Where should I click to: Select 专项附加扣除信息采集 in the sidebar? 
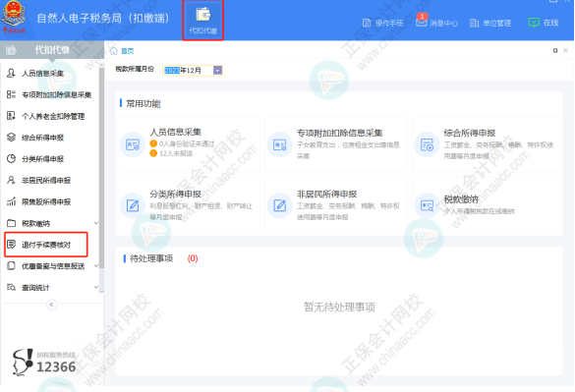tap(56, 95)
